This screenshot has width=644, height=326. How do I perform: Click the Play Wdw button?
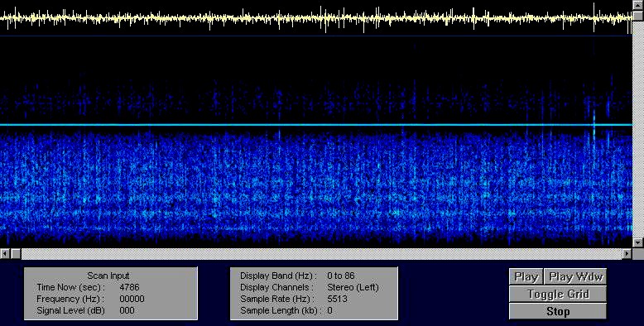[x=575, y=276]
